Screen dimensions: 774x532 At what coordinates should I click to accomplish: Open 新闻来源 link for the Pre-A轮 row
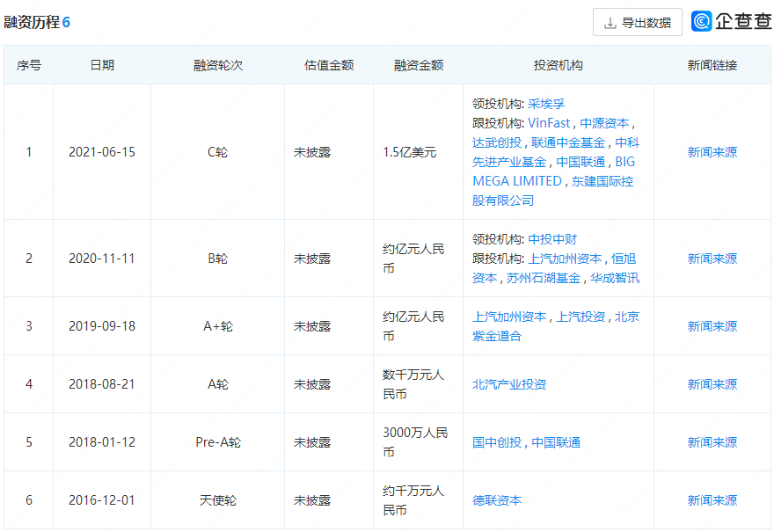click(x=712, y=442)
